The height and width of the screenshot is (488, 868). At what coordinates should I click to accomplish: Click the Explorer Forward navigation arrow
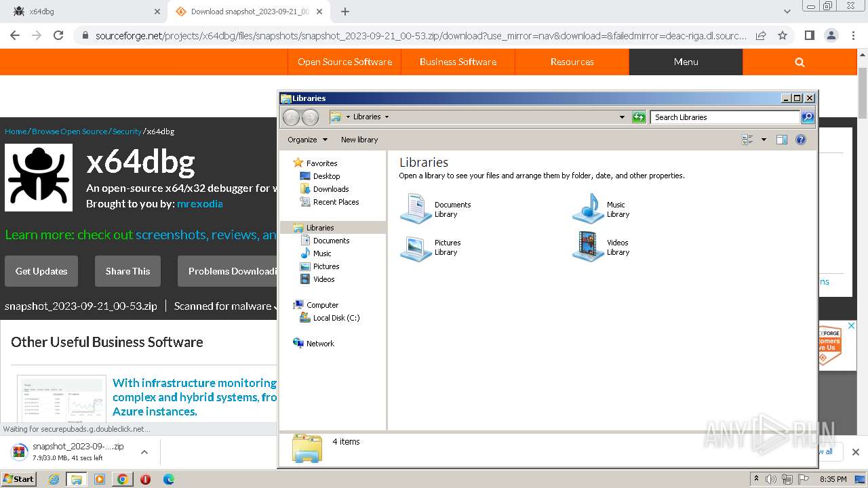click(x=310, y=117)
